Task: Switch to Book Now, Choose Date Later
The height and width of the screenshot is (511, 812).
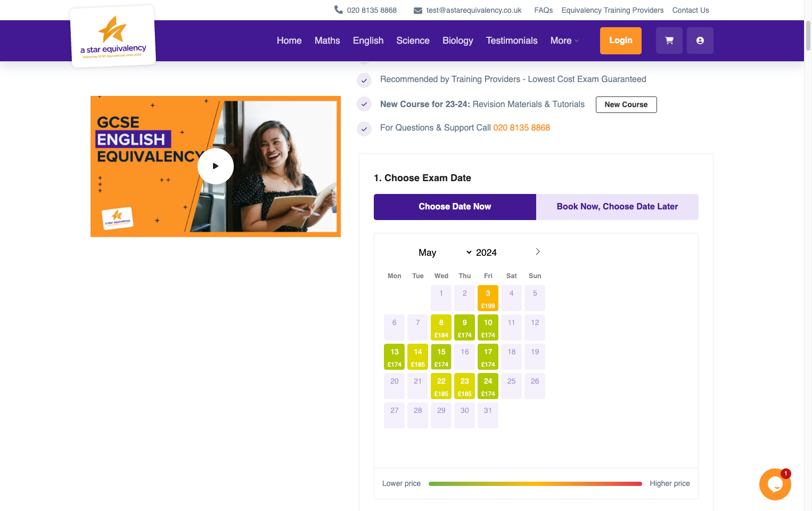Action: point(617,207)
